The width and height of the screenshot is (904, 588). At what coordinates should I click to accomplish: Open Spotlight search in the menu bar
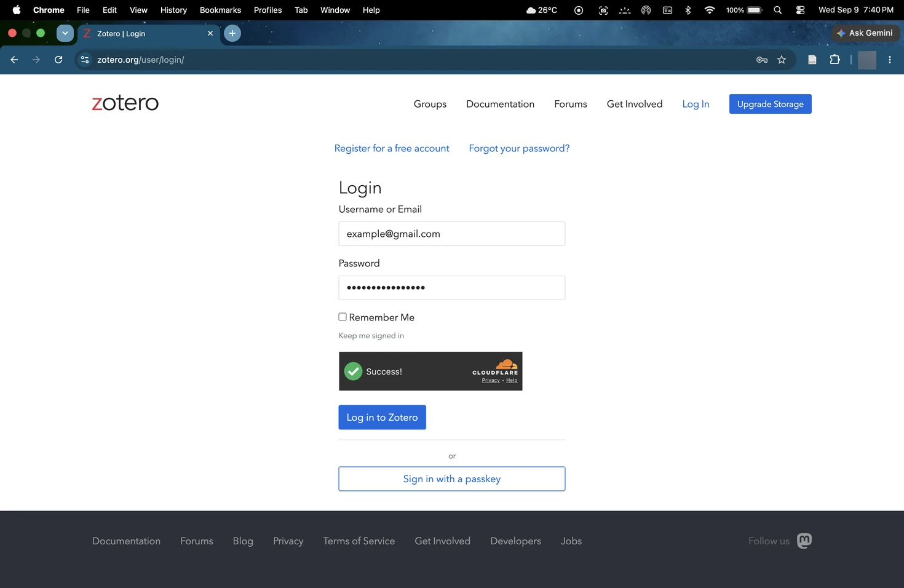778,10
